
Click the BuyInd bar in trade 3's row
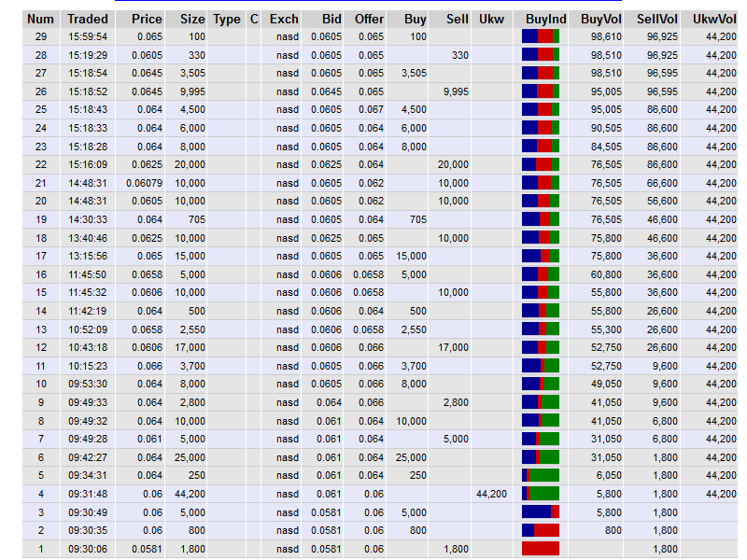pyautogui.click(x=541, y=511)
